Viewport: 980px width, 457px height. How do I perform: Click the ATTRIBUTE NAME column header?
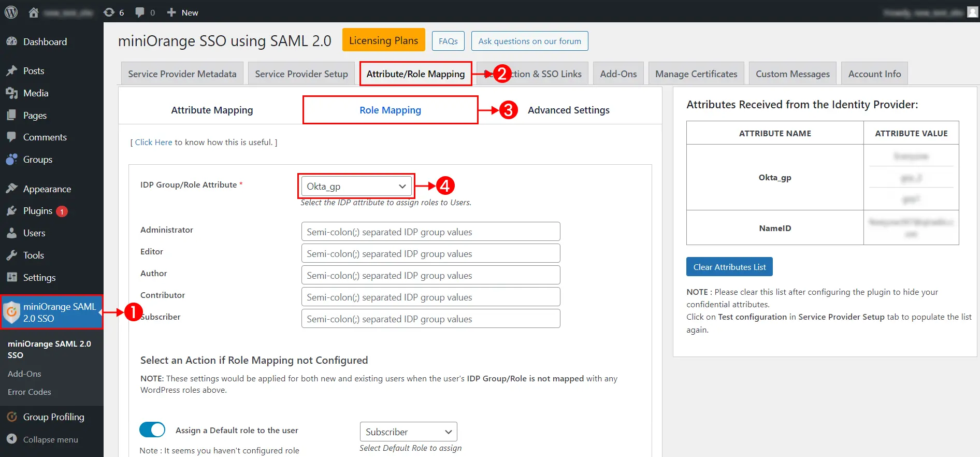[x=775, y=133]
